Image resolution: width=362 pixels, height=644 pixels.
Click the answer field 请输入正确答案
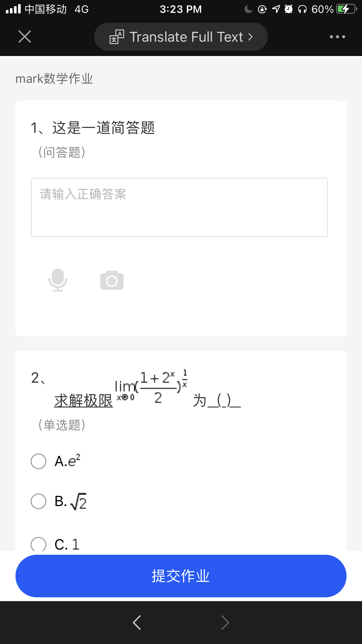pos(179,207)
